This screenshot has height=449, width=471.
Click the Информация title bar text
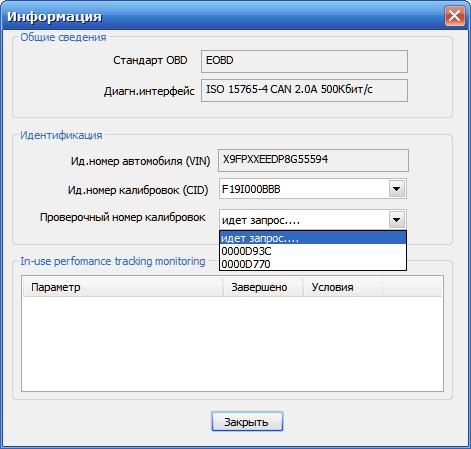(x=54, y=16)
